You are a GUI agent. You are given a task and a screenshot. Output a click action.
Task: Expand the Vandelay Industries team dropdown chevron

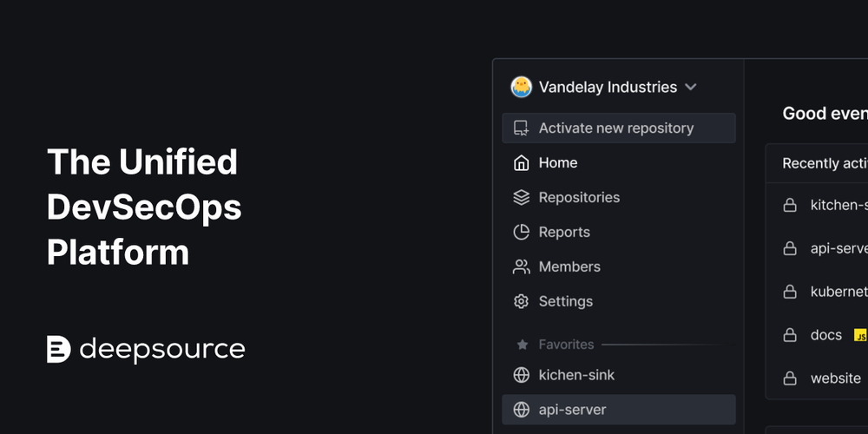(690, 87)
